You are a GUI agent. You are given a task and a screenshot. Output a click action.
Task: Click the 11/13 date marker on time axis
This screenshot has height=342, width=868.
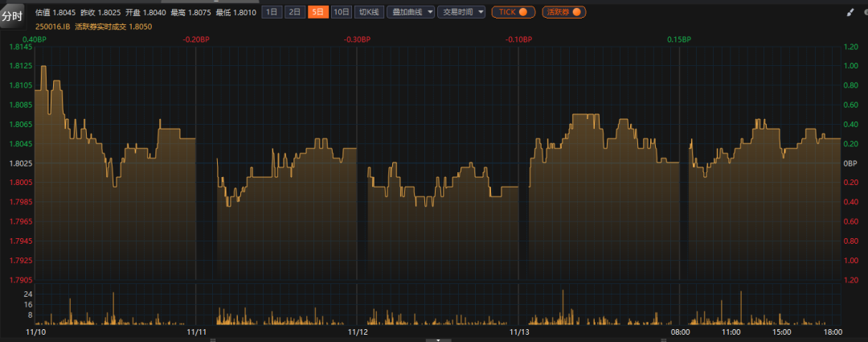(520, 331)
